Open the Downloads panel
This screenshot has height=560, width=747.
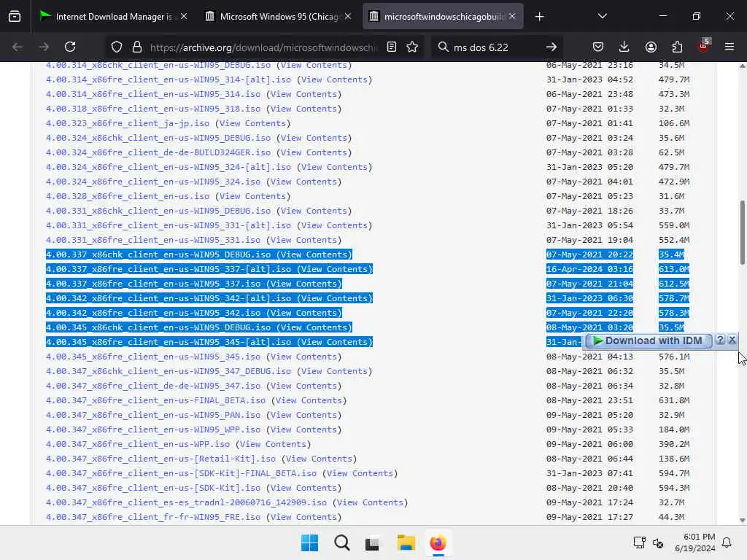624,47
